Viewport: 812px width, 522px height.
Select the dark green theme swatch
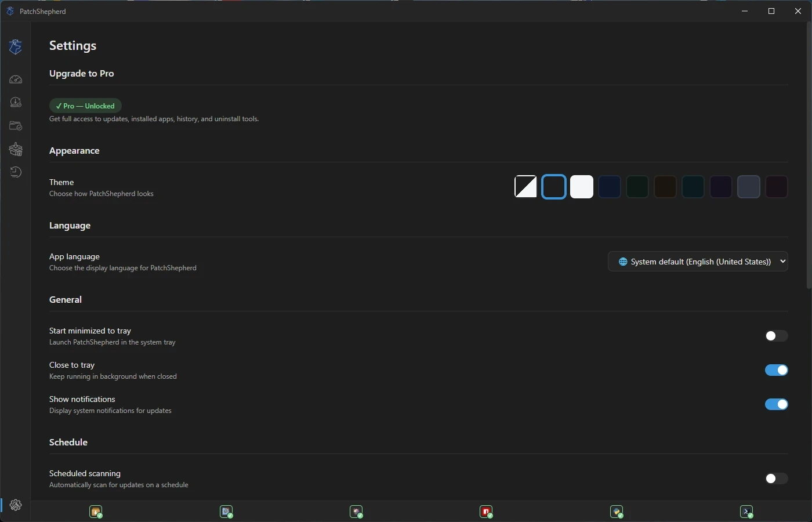[x=637, y=187]
